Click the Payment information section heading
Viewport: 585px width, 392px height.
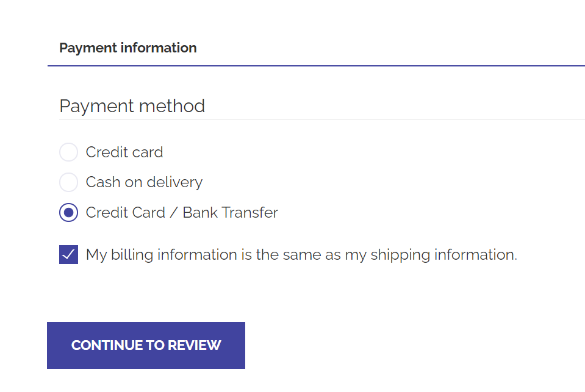[x=128, y=48]
